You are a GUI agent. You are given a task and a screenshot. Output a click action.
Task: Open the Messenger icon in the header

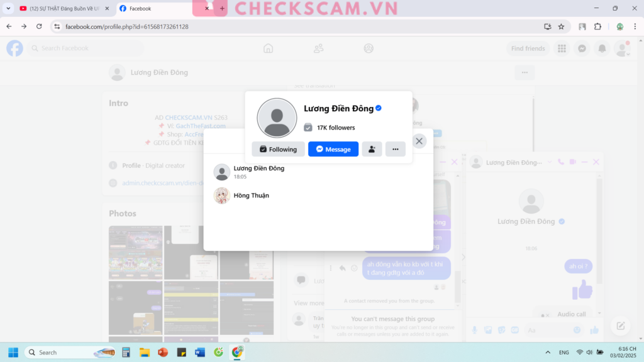pos(582,48)
